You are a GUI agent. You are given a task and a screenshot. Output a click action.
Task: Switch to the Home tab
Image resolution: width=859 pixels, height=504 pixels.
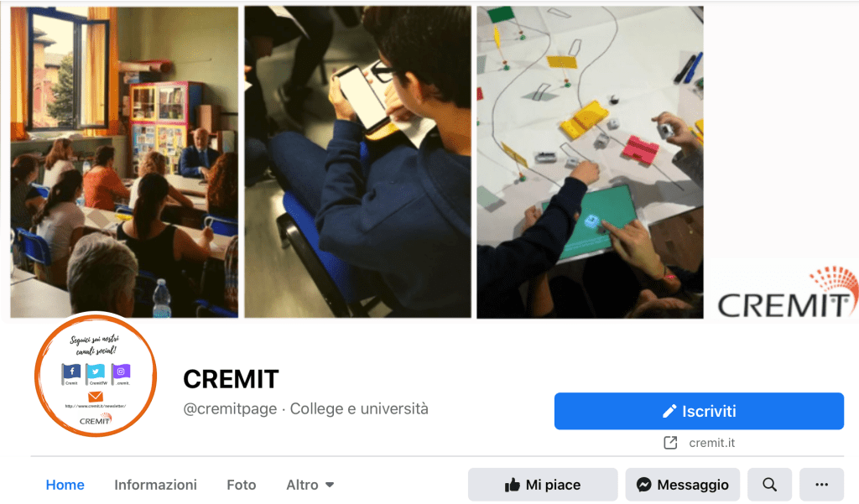click(65, 485)
